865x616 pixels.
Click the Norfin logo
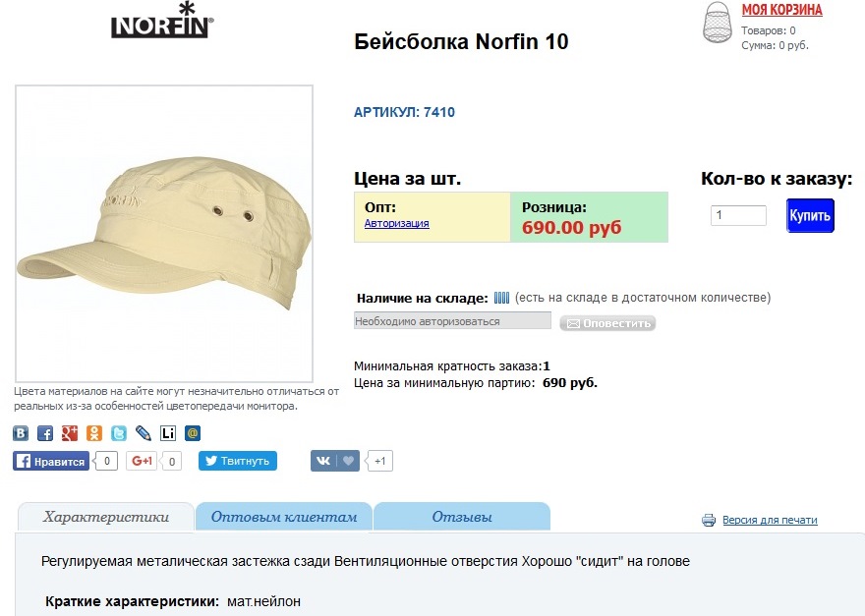tap(162, 21)
